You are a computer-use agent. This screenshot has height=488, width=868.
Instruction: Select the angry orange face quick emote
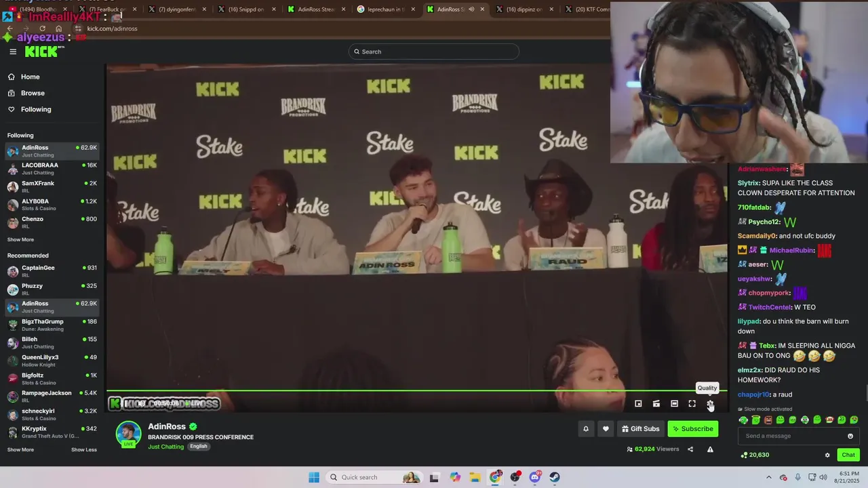[x=768, y=420]
